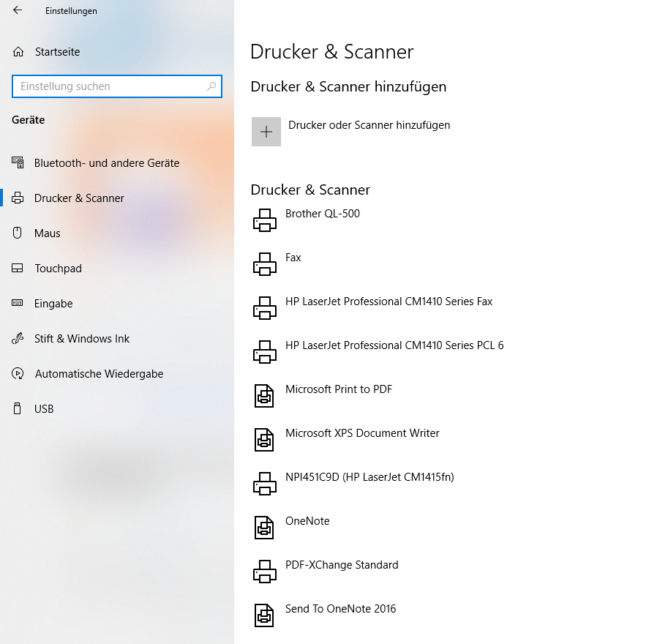Image resolution: width=649 pixels, height=644 pixels.
Task: Click the Microsoft Print to PDF icon
Action: pos(264,396)
